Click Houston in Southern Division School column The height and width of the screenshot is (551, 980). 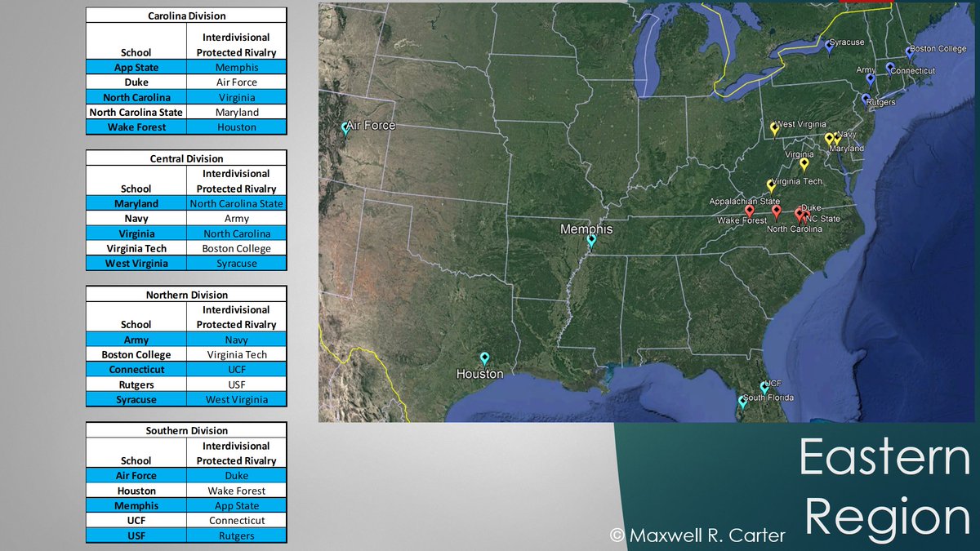[x=136, y=491]
